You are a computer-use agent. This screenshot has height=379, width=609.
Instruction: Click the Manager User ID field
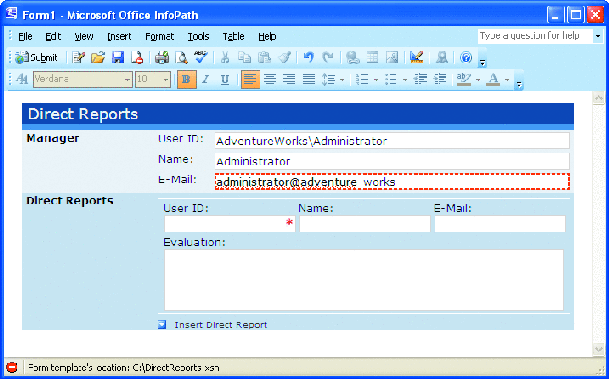[392, 141]
